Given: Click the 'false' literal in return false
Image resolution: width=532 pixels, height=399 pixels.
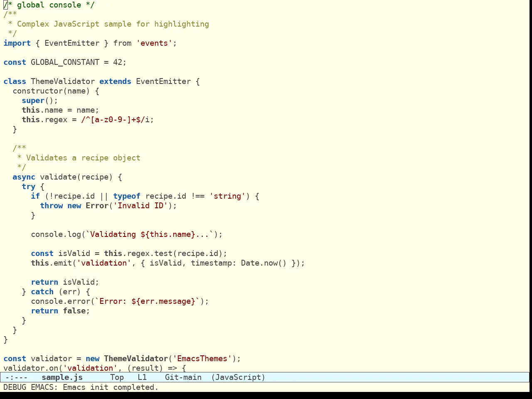Looking at the screenshot, I should click(x=74, y=311).
